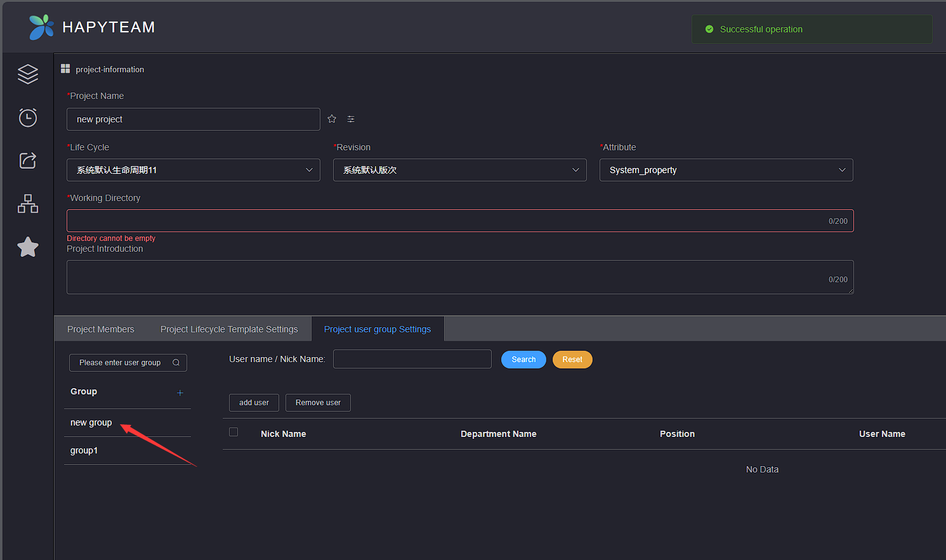Viewport: 946px width, 560px height.
Task: Expand the Life Cycle dropdown
Action: tap(194, 170)
